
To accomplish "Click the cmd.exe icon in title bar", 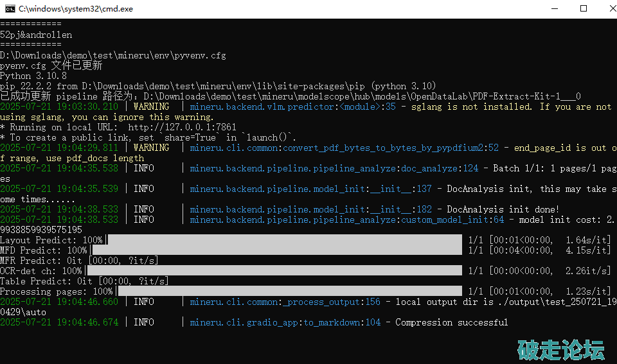I will (10, 8).
